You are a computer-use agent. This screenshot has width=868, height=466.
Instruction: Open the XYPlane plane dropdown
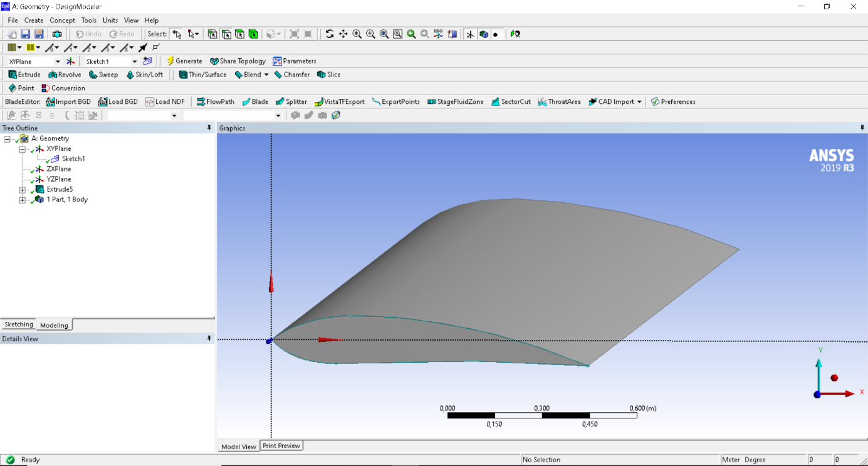[58, 61]
